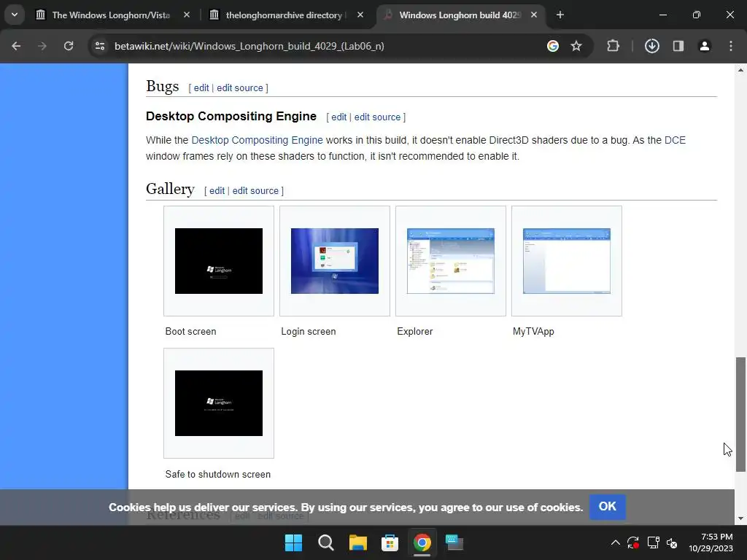
Task: Open network status tray icon
Action: coord(653,542)
